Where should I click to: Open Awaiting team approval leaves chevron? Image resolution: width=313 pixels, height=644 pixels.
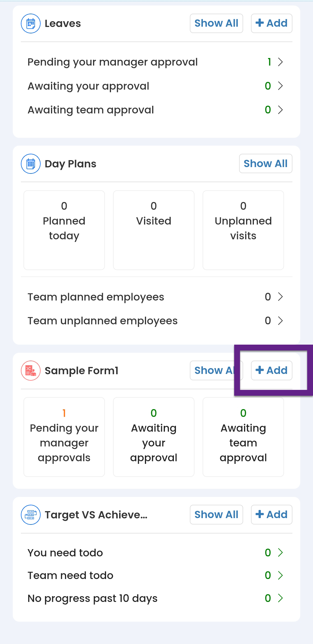(x=280, y=110)
